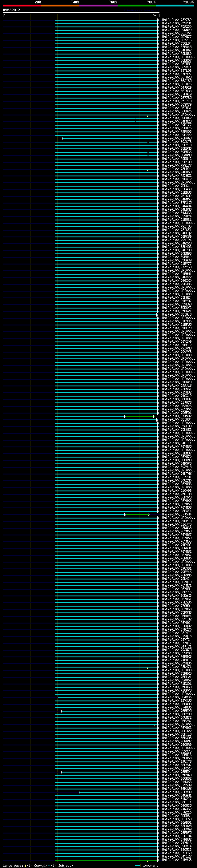The height and width of the screenshot is (868, 197).
Task: Select hit UniRef100_P53026
Action: 177,406
